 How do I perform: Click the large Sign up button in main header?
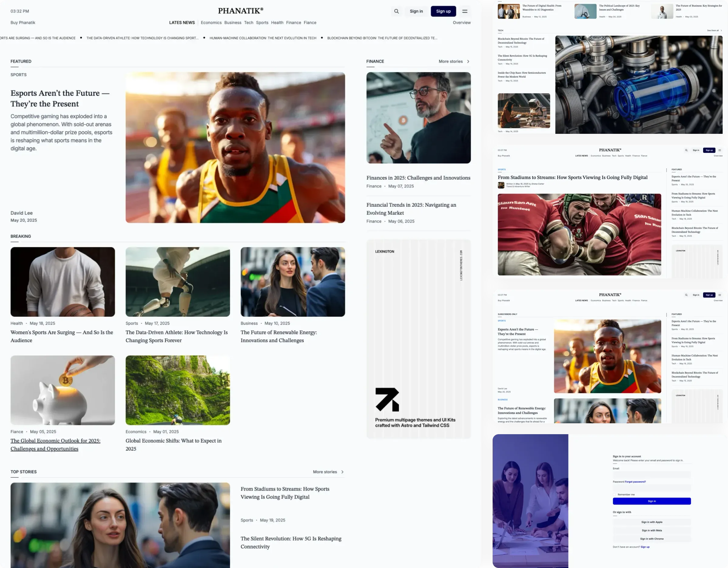(x=443, y=11)
